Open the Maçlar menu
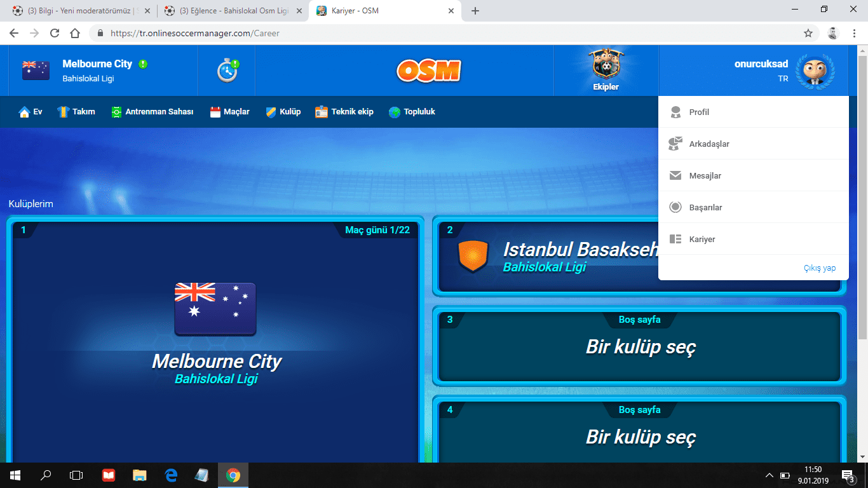This screenshot has height=488, width=868. tap(229, 112)
